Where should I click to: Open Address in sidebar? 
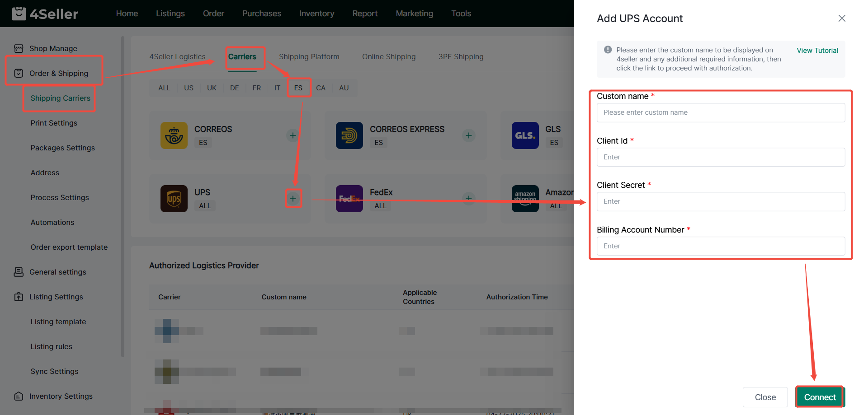click(x=45, y=173)
